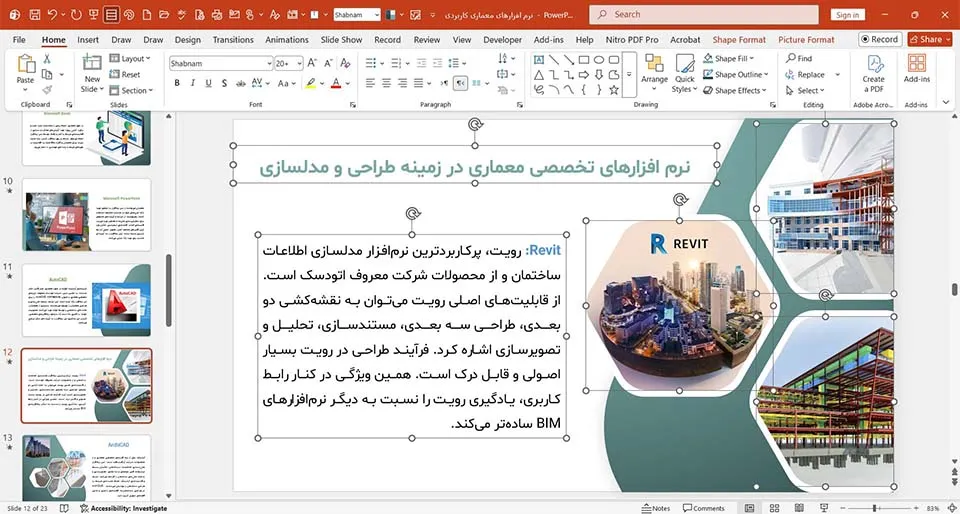The width and height of the screenshot is (960, 514).
Task: Click Find in the Editing group
Action: [798, 59]
